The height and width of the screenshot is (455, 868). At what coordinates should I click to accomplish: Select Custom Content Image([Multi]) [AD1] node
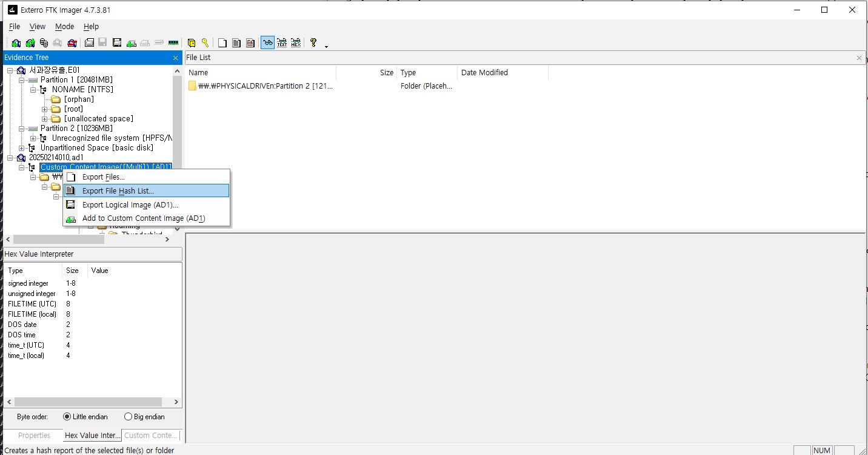click(x=106, y=167)
